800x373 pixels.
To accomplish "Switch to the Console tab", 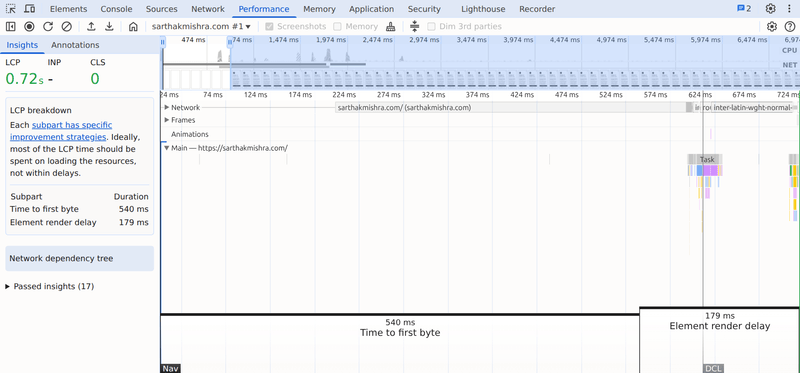I will coord(116,9).
